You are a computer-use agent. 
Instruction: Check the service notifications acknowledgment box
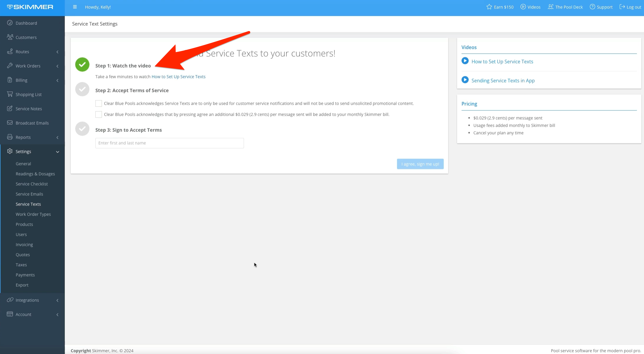pyautogui.click(x=98, y=103)
